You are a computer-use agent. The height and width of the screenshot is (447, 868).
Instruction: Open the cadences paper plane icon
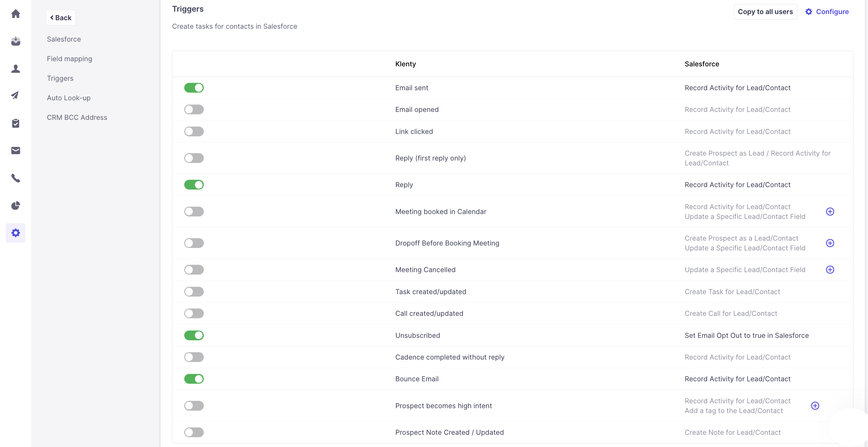point(16,95)
